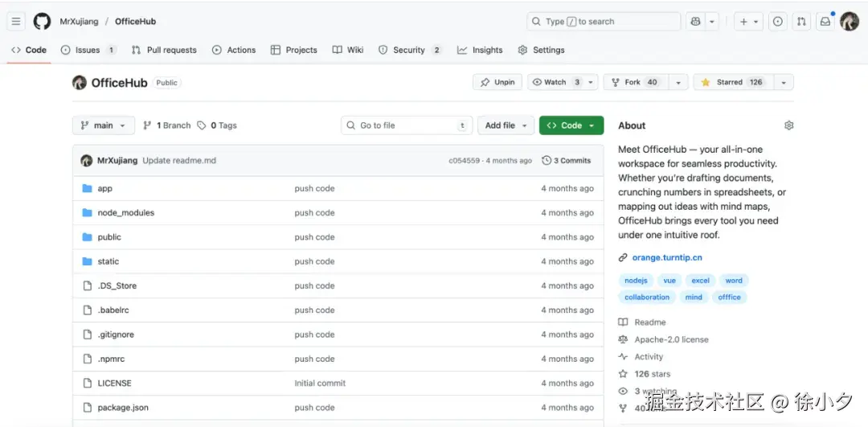Image resolution: width=868 pixels, height=427 pixels.
Task: Open commit hash c054559
Action: tap(464, 161)
